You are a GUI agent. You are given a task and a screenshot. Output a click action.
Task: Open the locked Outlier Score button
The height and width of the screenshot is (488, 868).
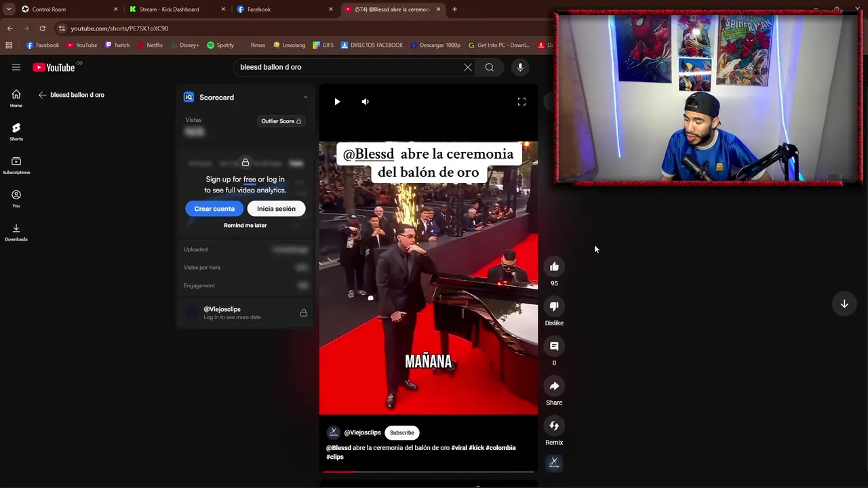pos(281,121)
